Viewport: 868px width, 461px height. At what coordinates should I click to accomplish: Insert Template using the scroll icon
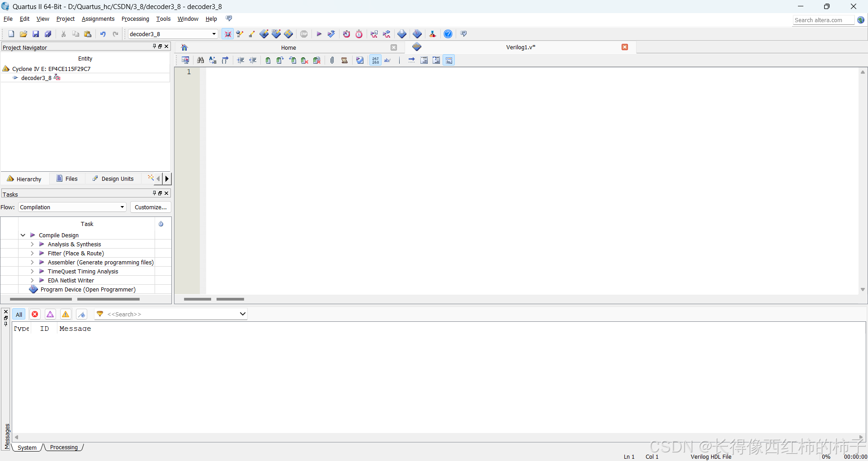click(344, 60)
